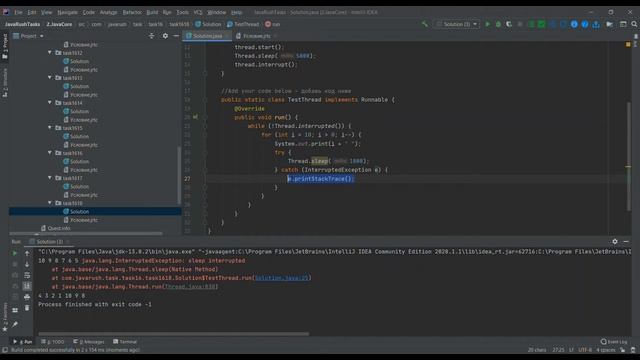640x360 pixels.
Task: Clear all console output with trash icon
Action: tap(27, 308)
